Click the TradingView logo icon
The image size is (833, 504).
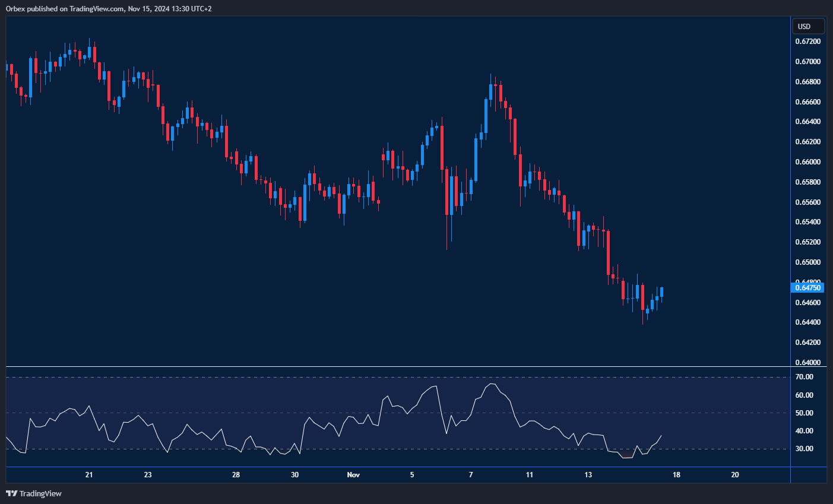(11, 493)
